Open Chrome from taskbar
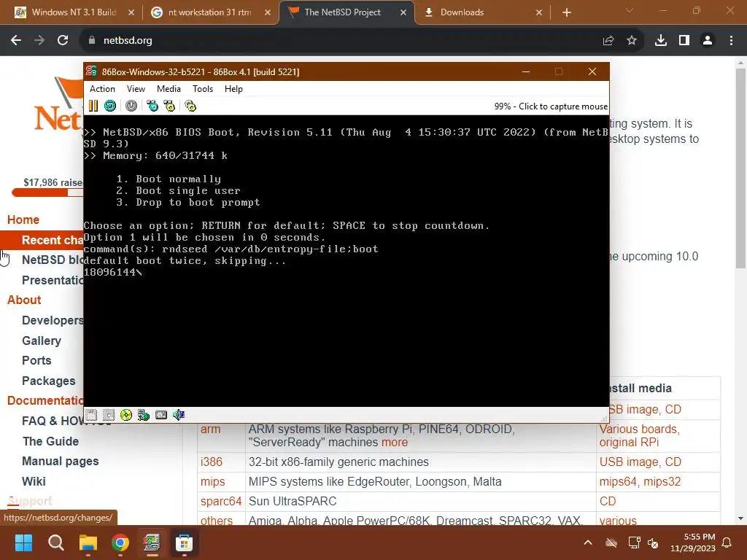 (x=120, y=542)
